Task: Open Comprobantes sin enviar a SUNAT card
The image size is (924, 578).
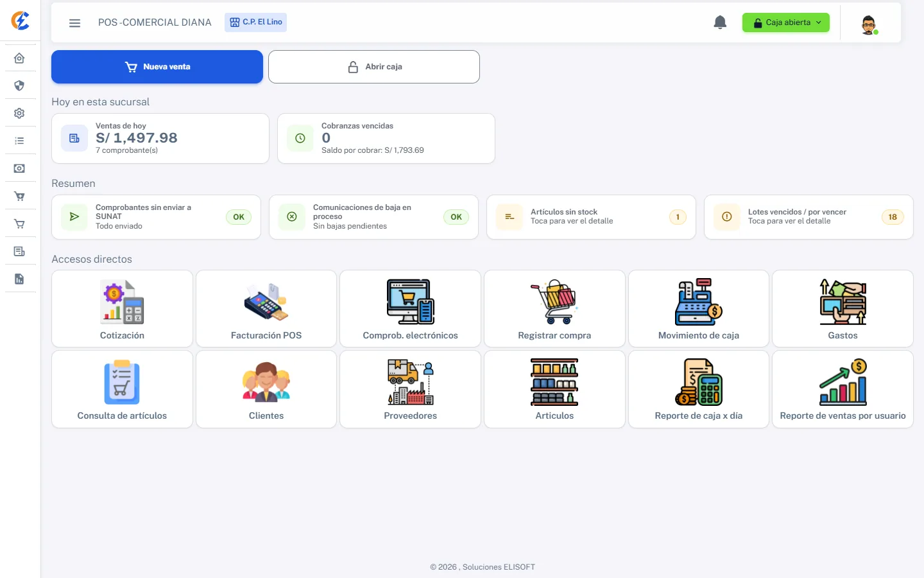Action: [156, 217]
